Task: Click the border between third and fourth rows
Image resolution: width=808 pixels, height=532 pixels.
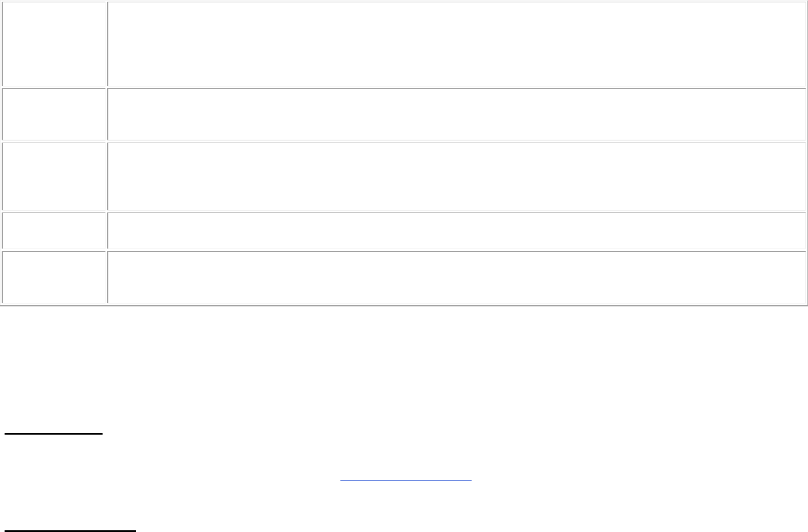Action: 404,211
